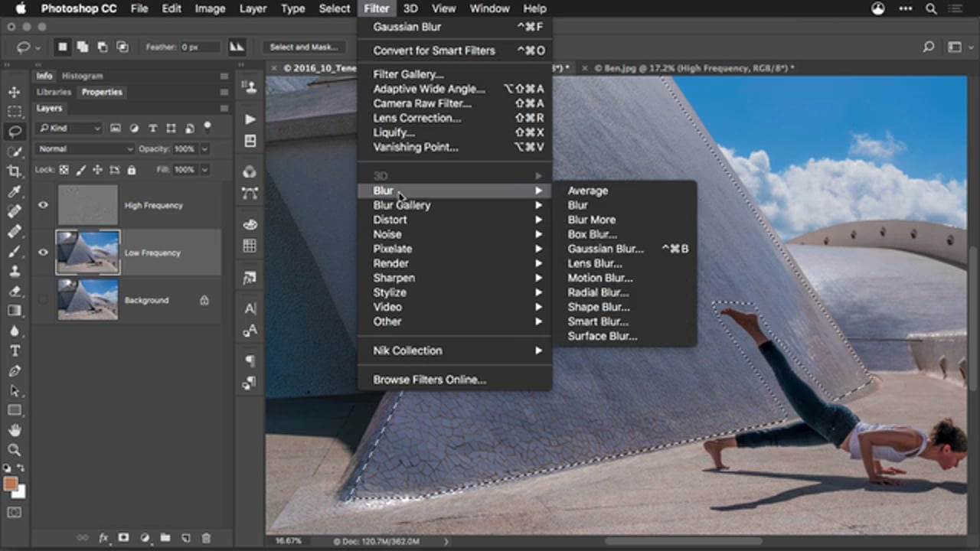Select the Rectangular Marquee tool

coord(15,112)
